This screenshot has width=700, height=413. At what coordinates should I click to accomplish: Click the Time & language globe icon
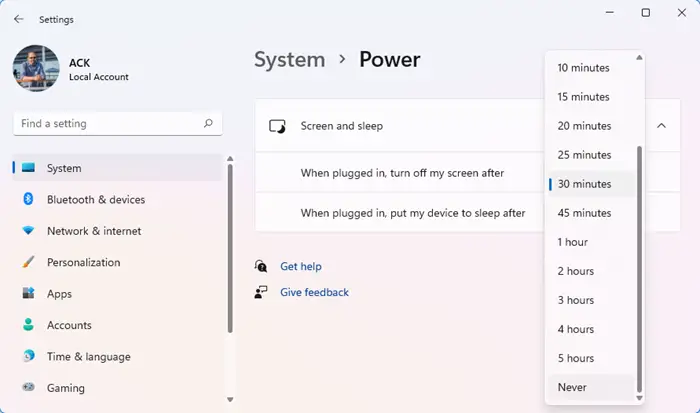[28, 356]
